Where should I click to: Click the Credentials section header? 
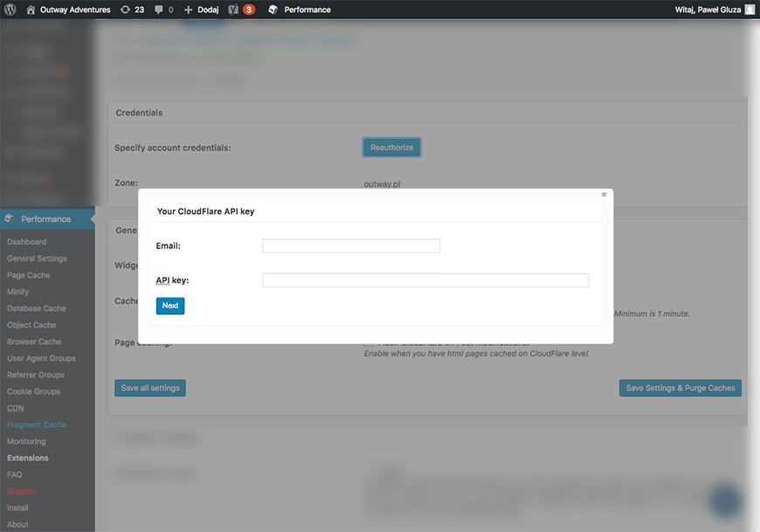139,113
